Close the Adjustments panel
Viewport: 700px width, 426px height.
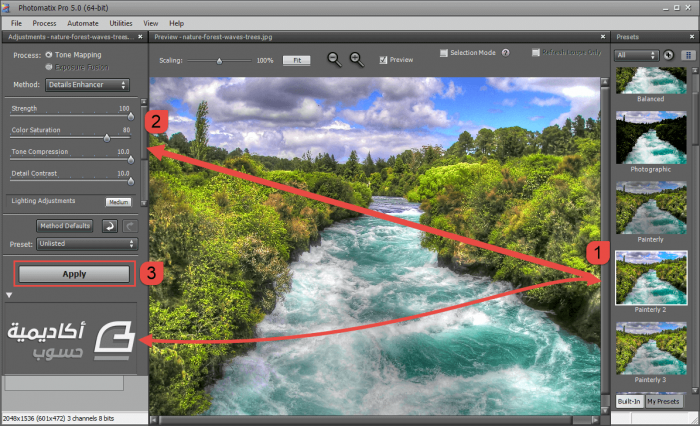[x=140, y=37]
